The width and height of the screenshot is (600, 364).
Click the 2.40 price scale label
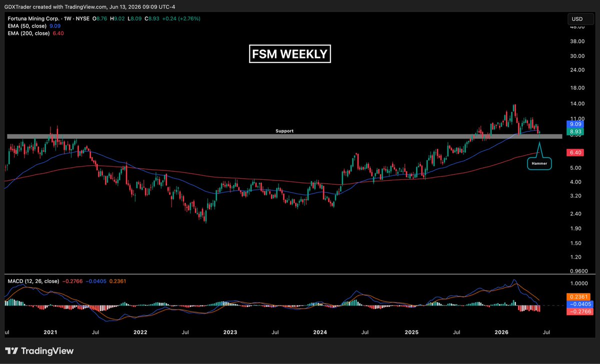(x=575, y=214)
